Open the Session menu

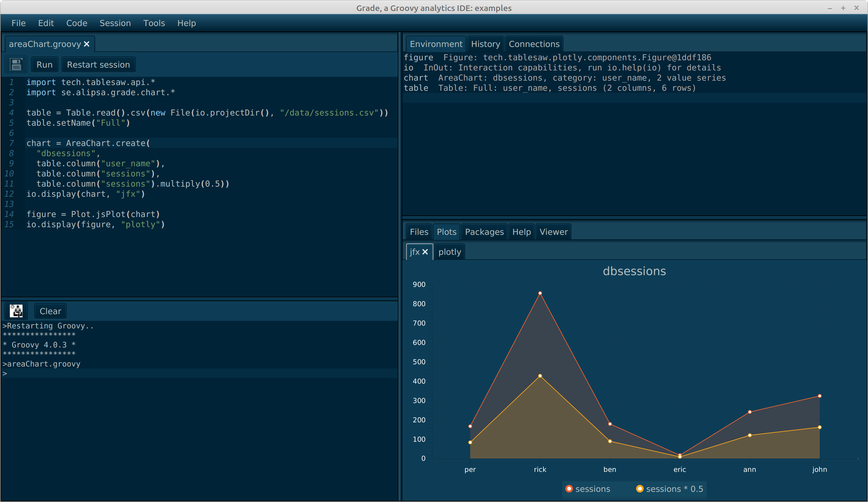click(115, 23)
